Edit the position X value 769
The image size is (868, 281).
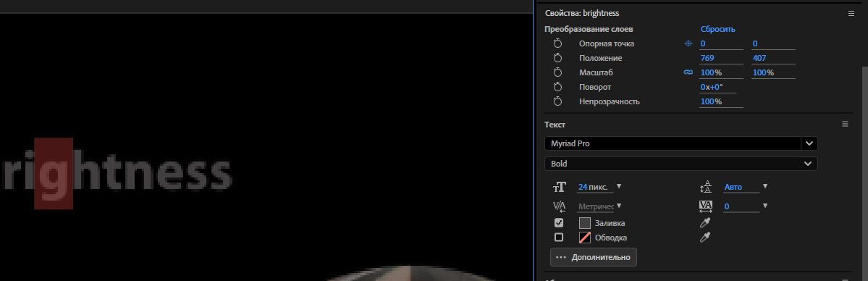click(x=721, y=58)
